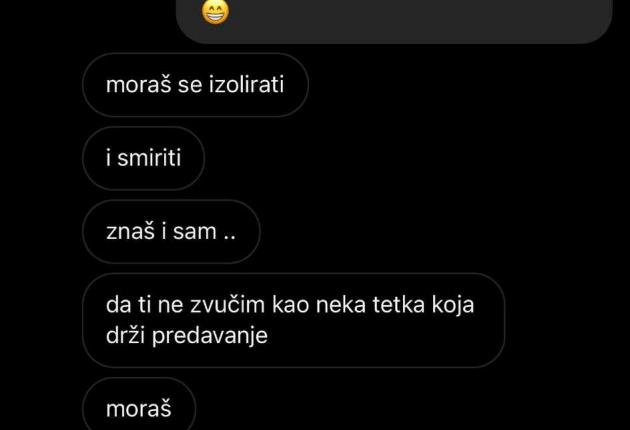Select the long 'da ti ne zvučim' message

293,320
